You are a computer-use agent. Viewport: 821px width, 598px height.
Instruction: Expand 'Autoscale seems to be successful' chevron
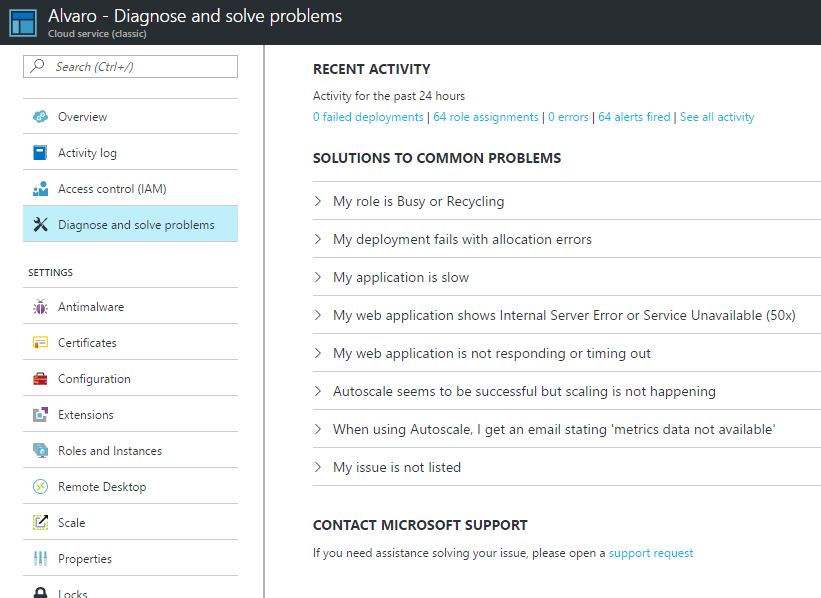click(x=318, y=391)
